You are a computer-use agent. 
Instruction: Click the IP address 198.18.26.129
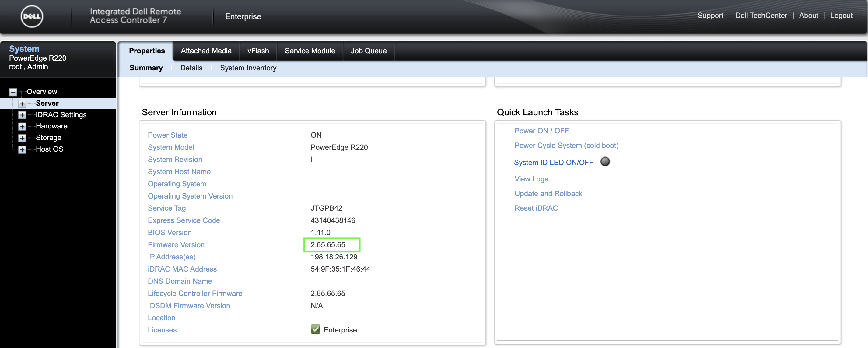click(x=334, y=257)
